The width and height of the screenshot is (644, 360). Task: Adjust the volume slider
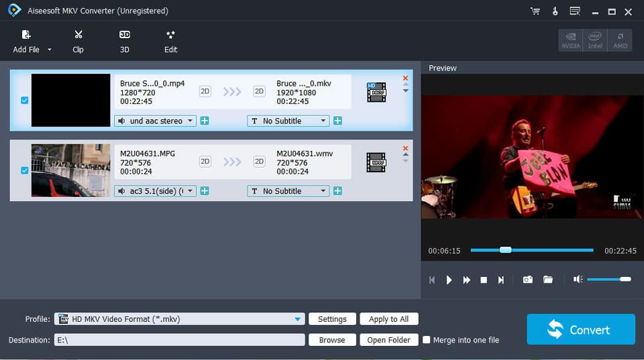[609, 280]
